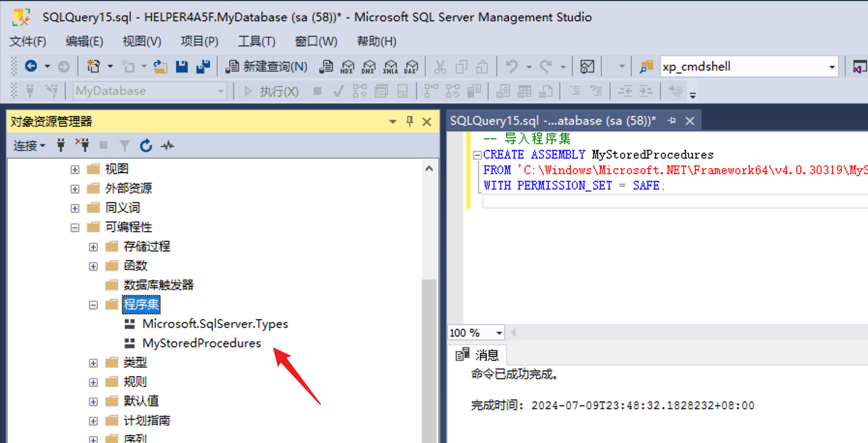This screenshot has width=868, height=443.
Task: Click the Save file icon in toolbar
Action: [182, 66]
